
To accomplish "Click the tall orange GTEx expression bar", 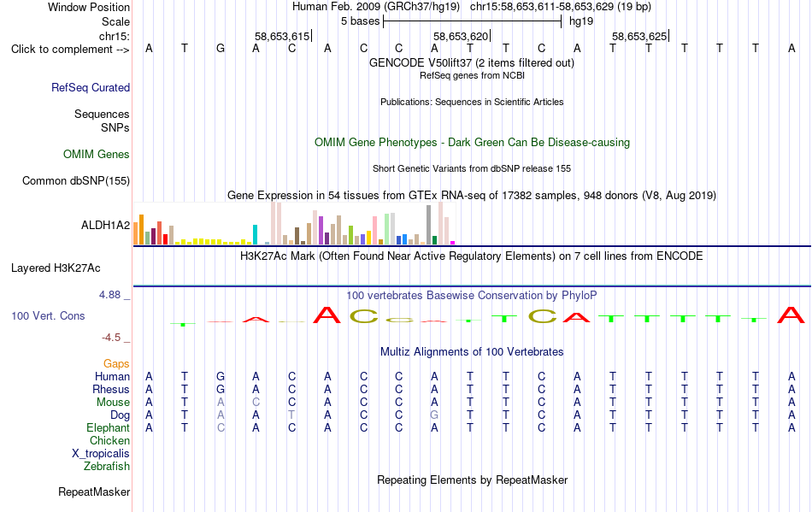I will tap(141, 229).
